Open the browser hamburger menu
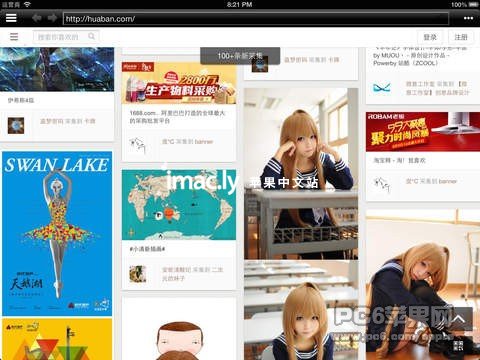The width and height of the screenshot is (480, 360). pos(11,18)
